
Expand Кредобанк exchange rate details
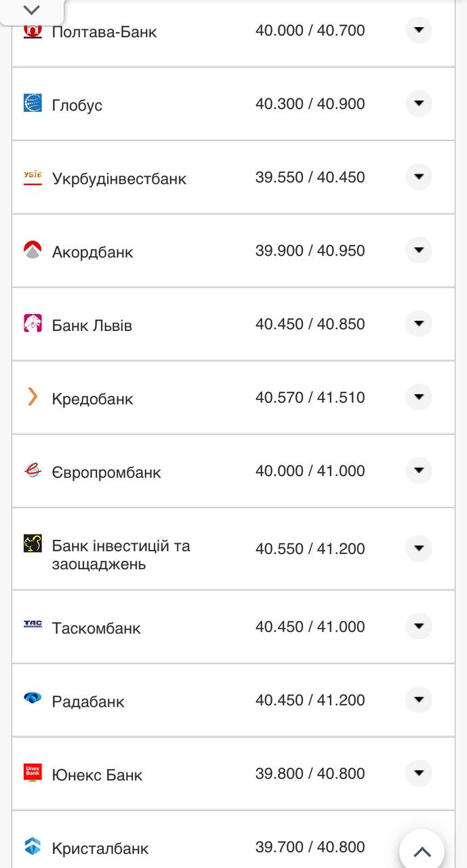[x=418, y=397]
